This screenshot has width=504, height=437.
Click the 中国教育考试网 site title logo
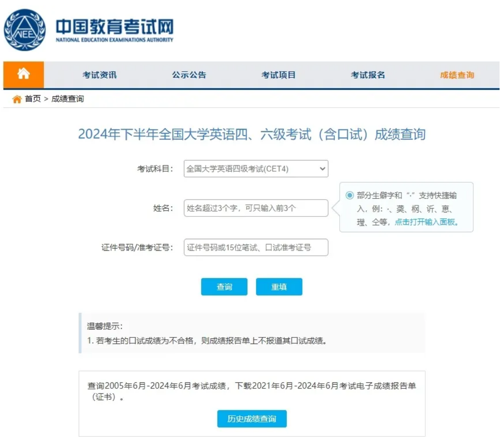[114, 31]
